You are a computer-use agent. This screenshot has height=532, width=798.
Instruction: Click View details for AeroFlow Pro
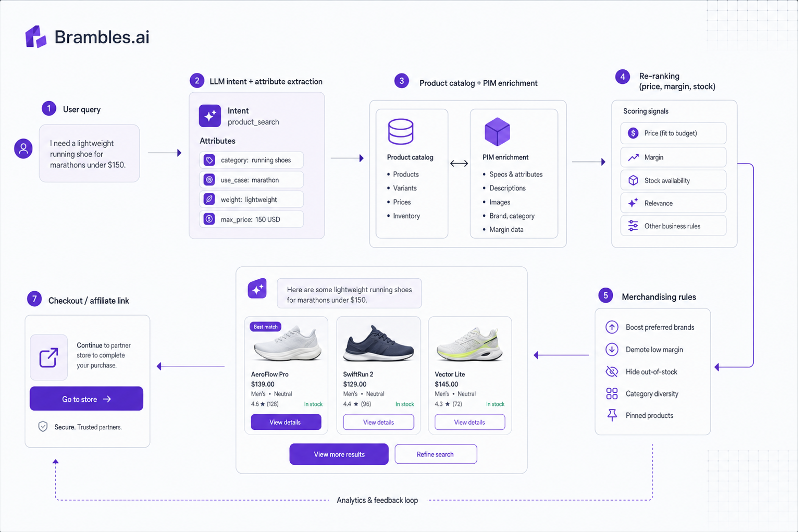pos(286,422)
